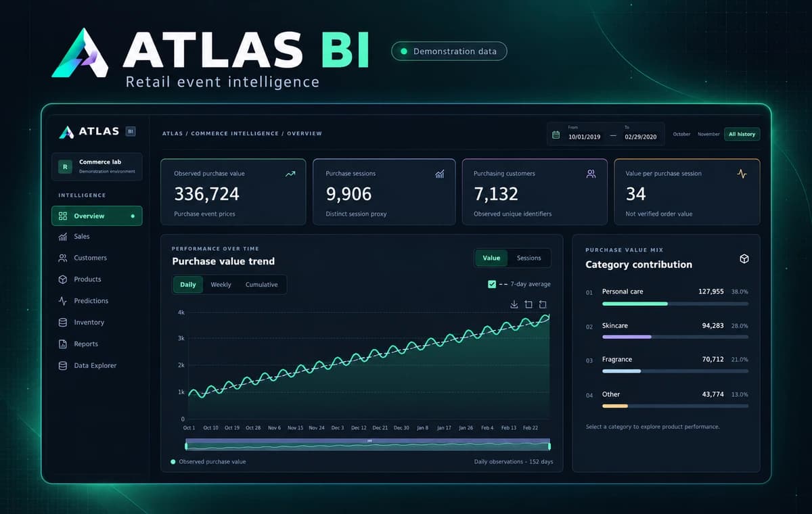The width and height of the screenshot is (812, 514).
Task: Select the Fragrance category label
Action: [617, 359]
